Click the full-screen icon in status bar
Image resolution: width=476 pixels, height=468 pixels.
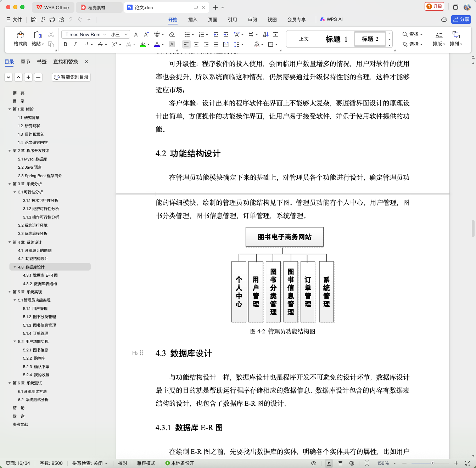(467, 463)
